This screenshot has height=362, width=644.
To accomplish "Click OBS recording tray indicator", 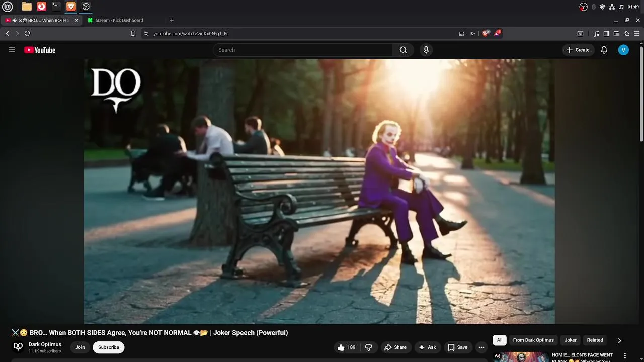I will (583, 7).
